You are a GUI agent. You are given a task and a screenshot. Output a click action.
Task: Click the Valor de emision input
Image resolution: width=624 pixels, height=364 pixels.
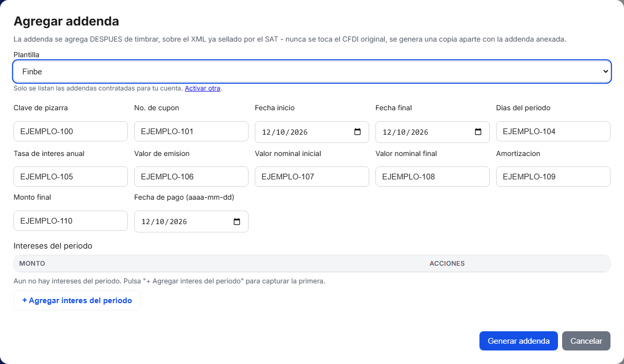tap(191, 177)
